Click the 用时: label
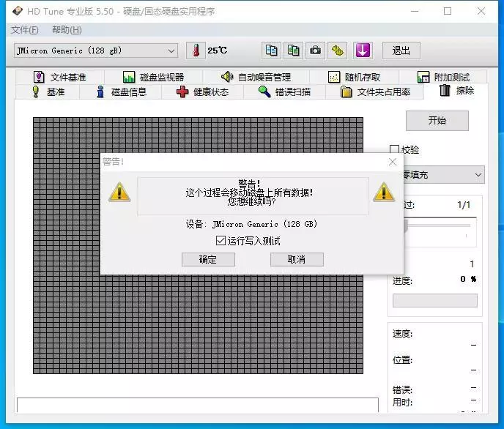The width and height of the screenshot is (504, 429). click(402, 402)
